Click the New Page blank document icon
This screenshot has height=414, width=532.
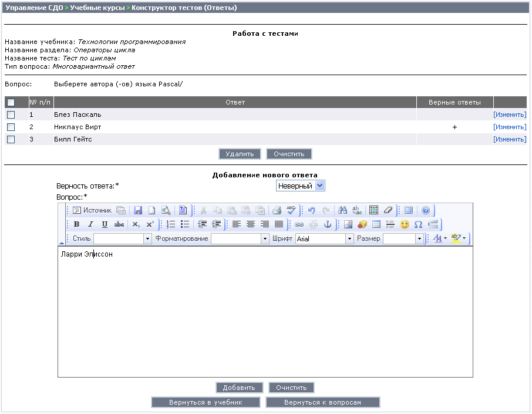coord(151,210)
